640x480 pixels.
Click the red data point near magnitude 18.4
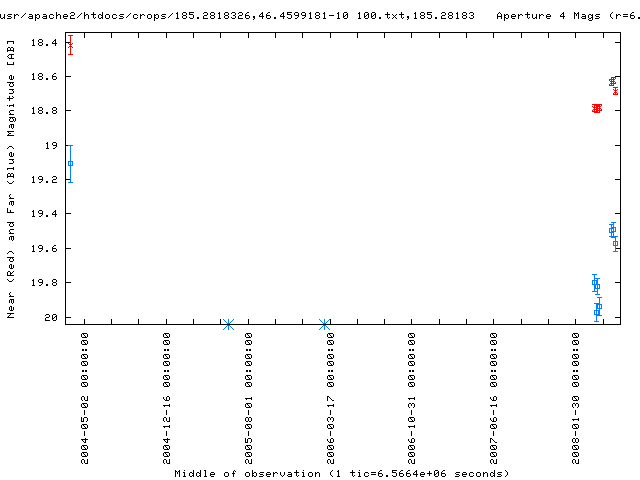tap(71, 45)
